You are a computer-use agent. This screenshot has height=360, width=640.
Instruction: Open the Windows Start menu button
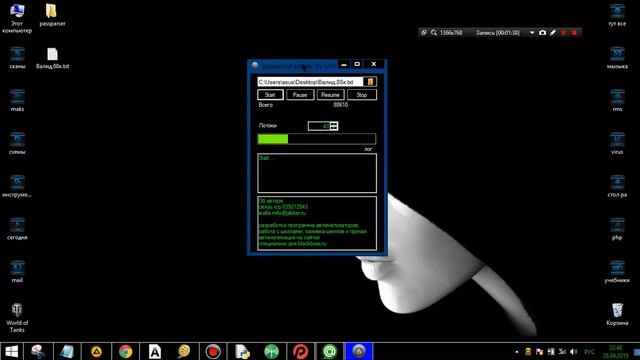pyautogui.click(x=11, y=351)
